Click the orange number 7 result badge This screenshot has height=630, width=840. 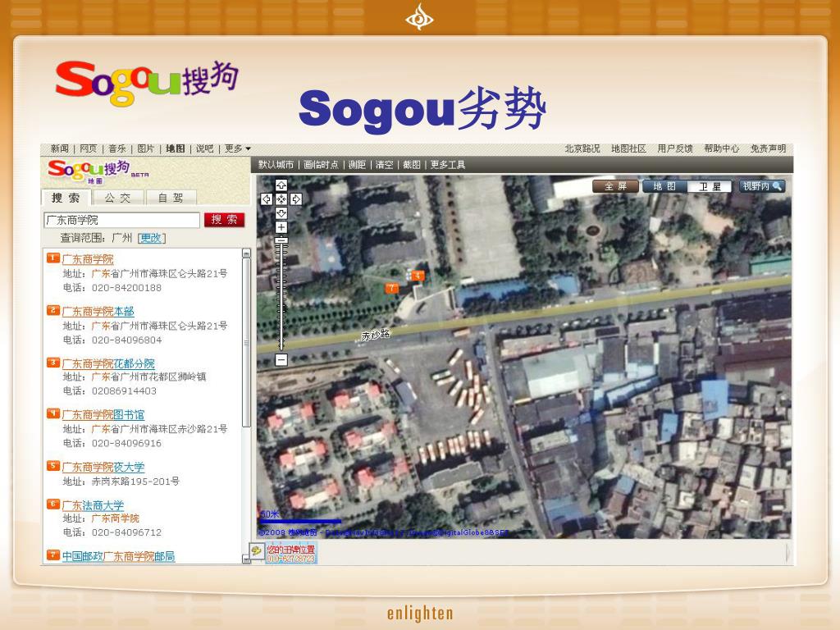pos(53,555)
